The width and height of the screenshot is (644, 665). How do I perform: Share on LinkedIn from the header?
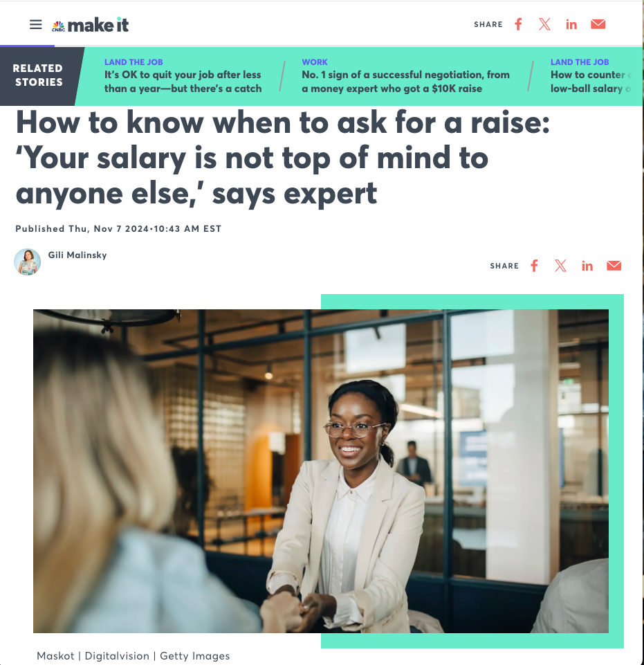pos(571,25)
